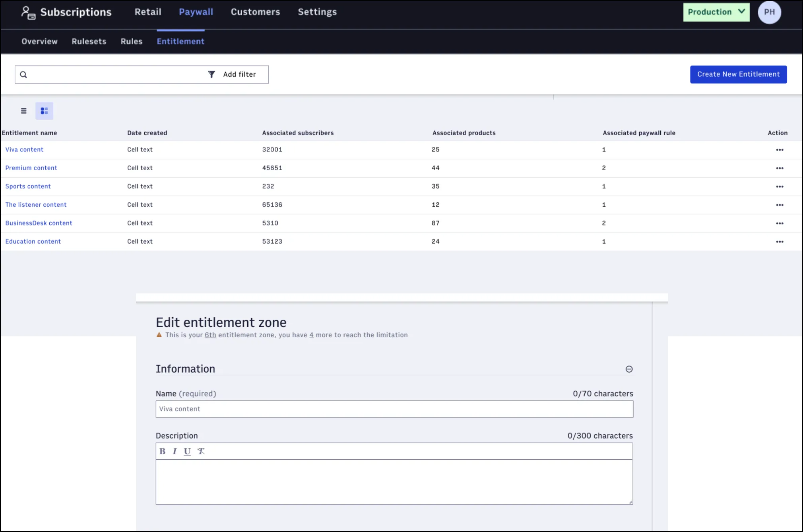
Task: Open the Paywall menu
Action: click(196, 12)
